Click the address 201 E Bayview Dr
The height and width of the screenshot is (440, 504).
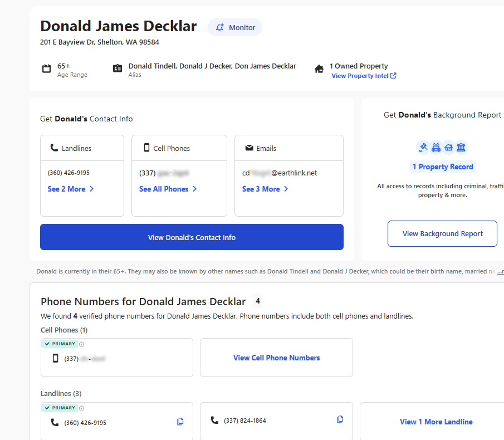[100, 42]
